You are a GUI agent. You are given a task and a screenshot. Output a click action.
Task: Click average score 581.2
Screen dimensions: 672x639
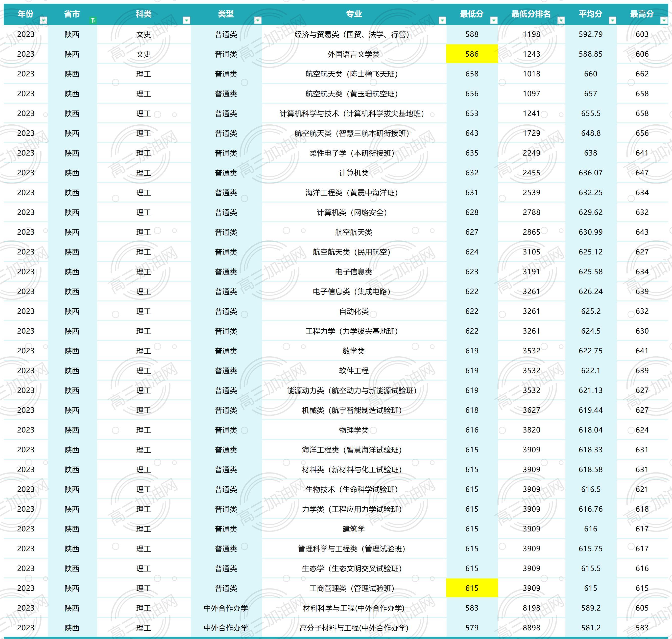[x=591, y=627]
